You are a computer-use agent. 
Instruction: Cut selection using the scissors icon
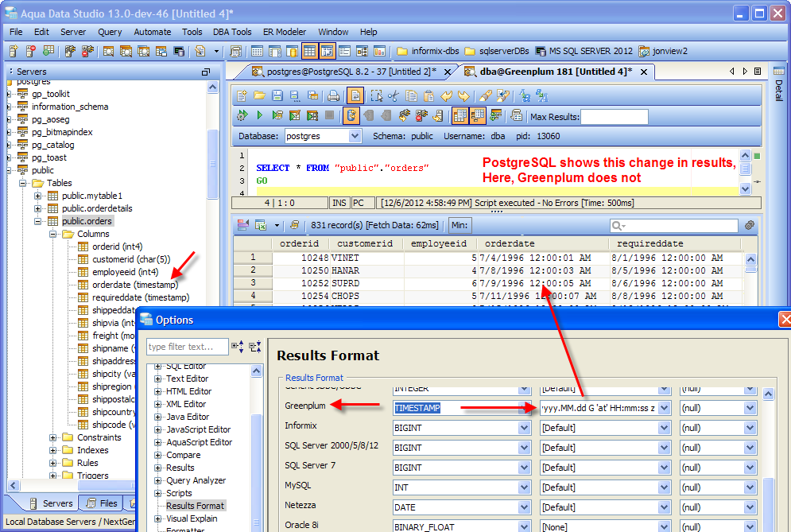pyautogui.click(x=394, y=95)
